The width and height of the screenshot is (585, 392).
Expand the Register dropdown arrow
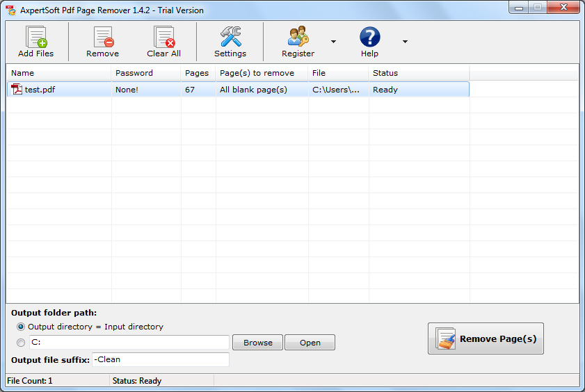coord(333,42)
